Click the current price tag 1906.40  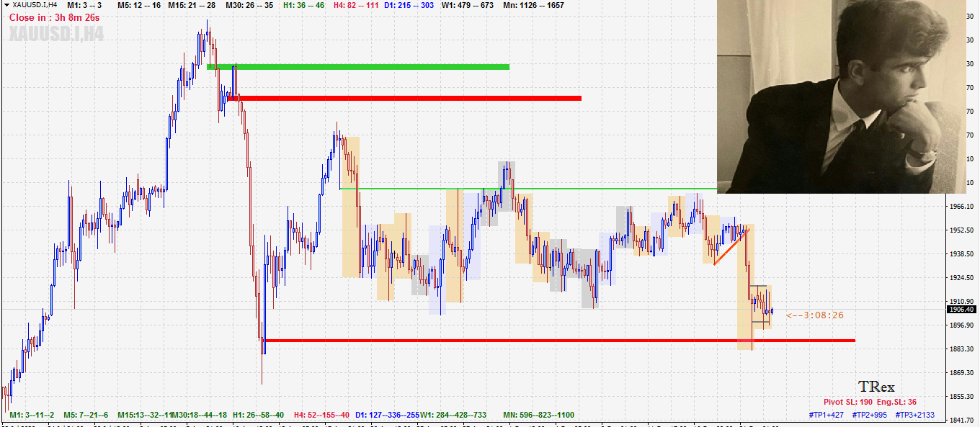click(x=962, y=310)
